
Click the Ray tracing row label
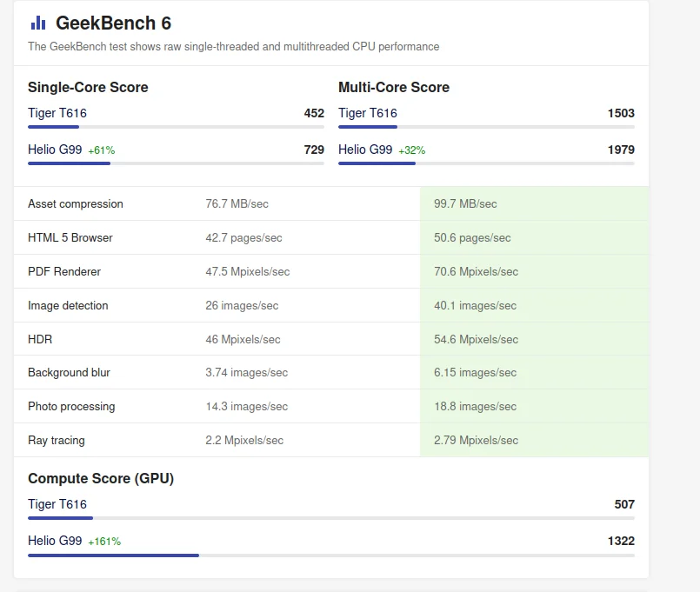pyautogui.click(x=57, y=441)
